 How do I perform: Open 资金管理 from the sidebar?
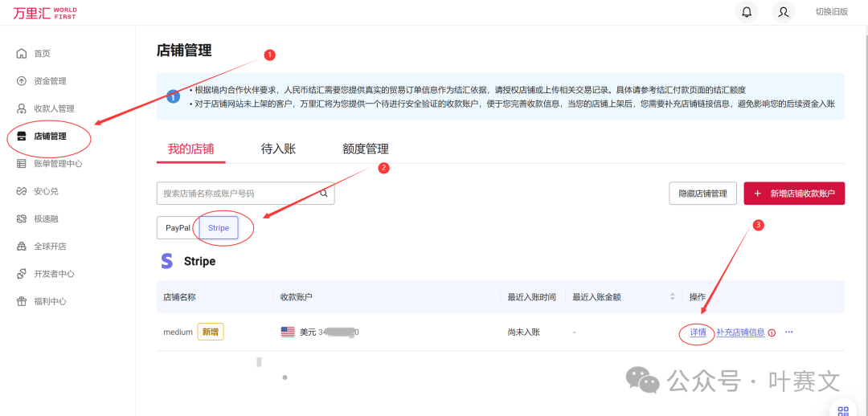pyautogui.click(x=49, y=81)
